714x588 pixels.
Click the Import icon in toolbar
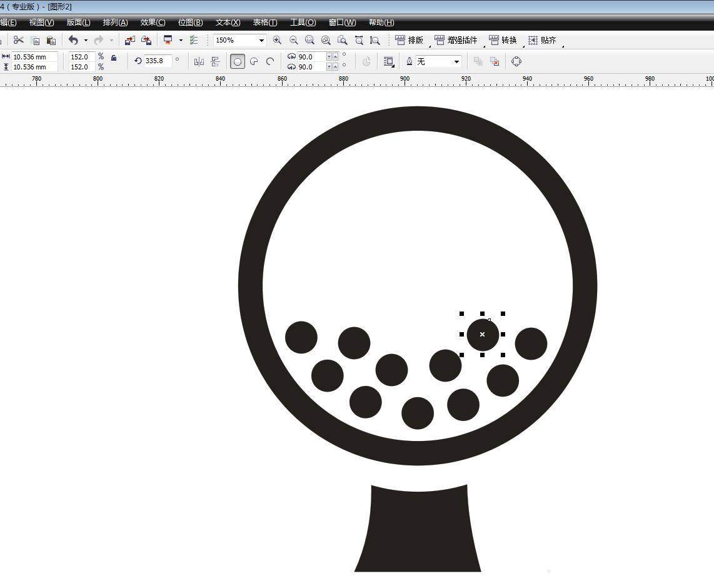[129, 40]
